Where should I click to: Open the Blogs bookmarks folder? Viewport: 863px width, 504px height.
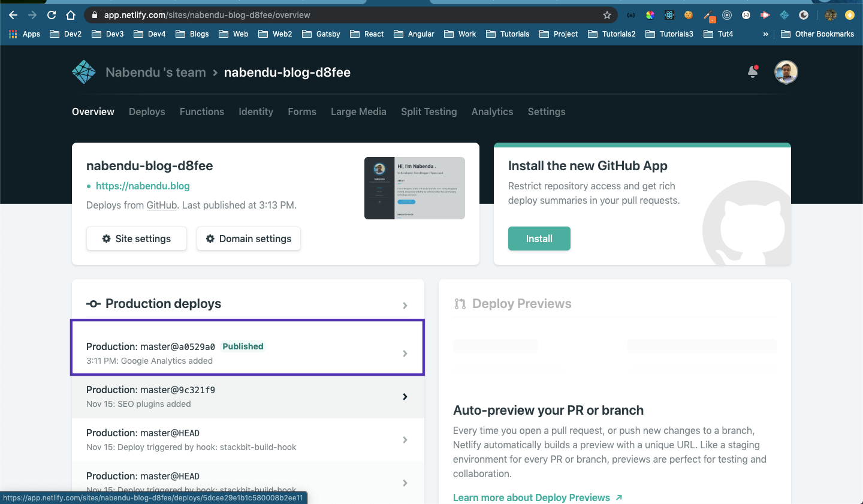[x=192, y=34]
